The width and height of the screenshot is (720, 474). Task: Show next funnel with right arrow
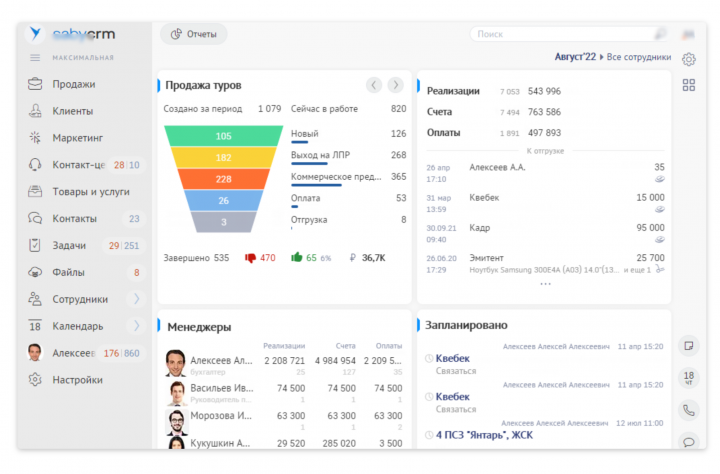click(x=396, y=85)
